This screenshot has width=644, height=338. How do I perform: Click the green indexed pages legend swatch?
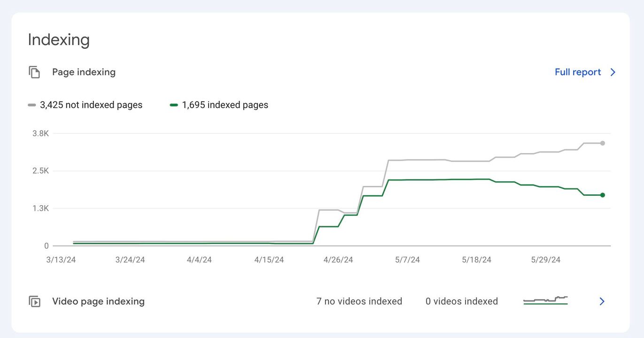(x=174, y=105)
